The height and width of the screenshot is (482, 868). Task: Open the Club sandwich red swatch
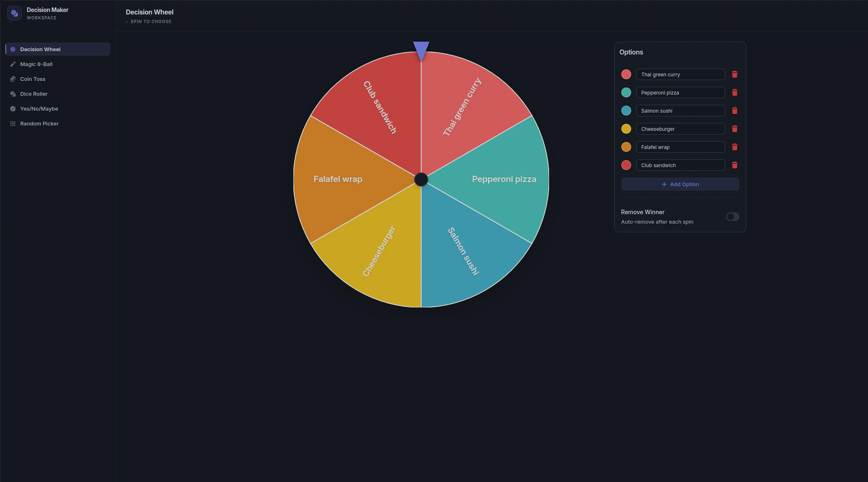click(x=626, y=165)
